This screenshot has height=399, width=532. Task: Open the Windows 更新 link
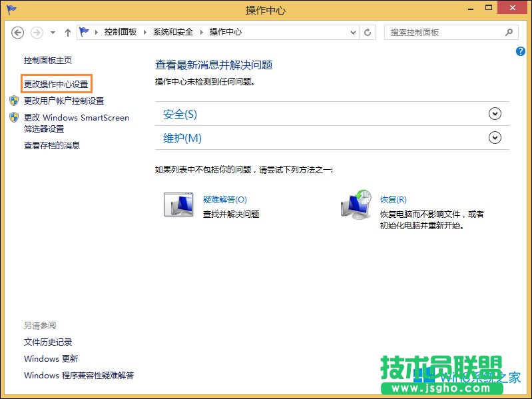51,358
